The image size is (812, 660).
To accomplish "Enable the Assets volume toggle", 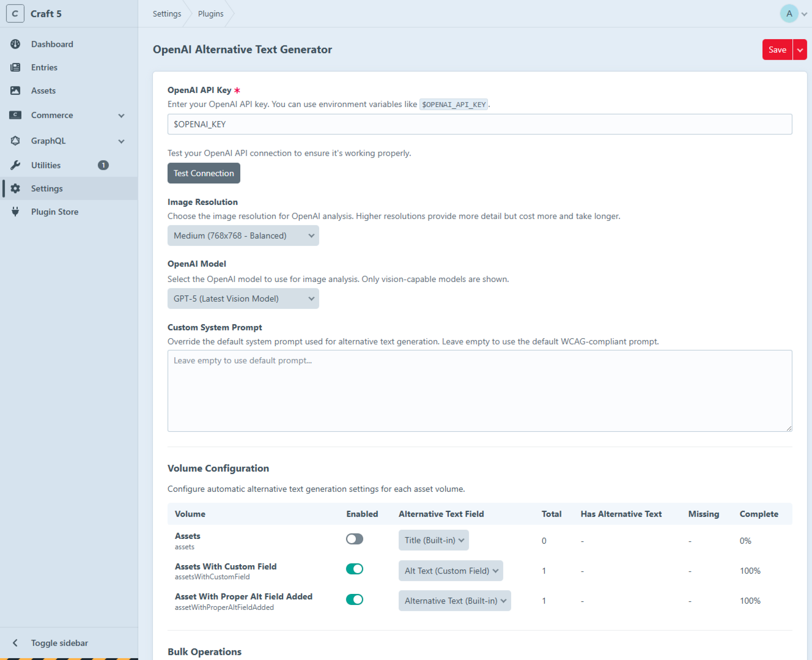I will [x=354, y=539].
